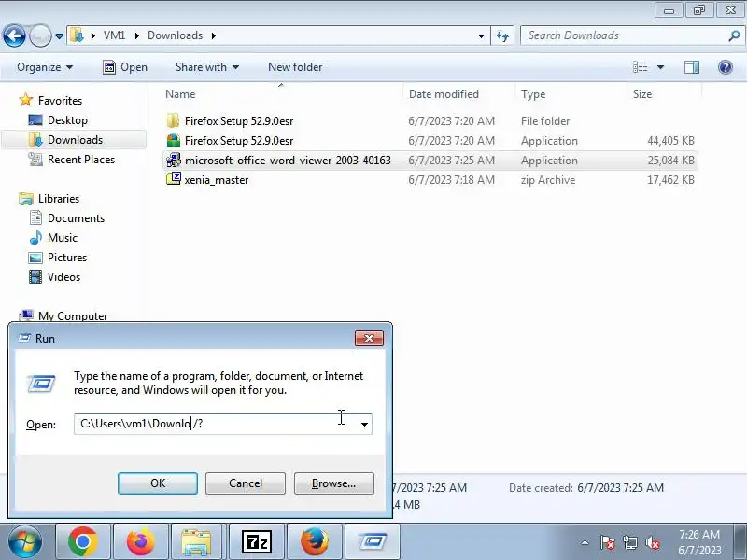
Task: Click Browse... in Run dialog
Action: coord(334,483)
